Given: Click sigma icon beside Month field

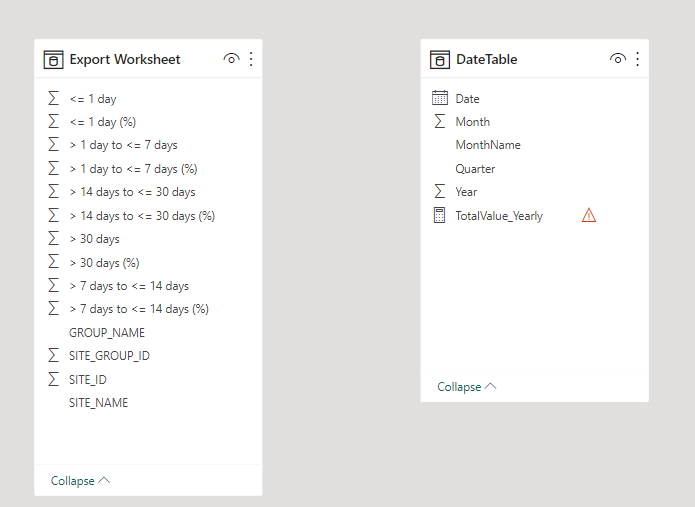Looking at the screenshot, I should 440,121.
